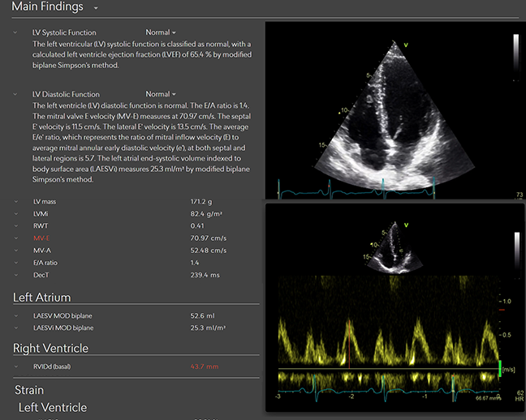Expand the RWT row chevron

15,226
